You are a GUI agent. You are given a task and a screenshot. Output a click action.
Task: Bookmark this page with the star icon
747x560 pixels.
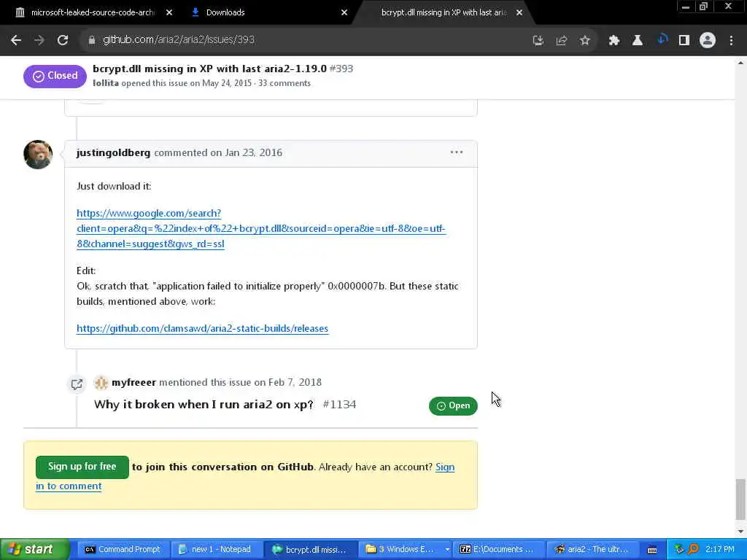click(584, 41)
